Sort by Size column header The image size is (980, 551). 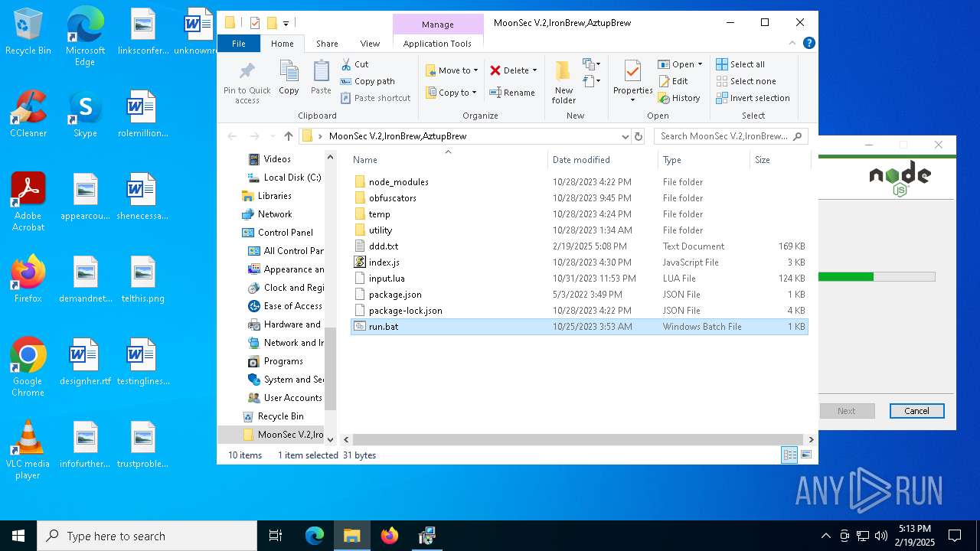(779, 160)
